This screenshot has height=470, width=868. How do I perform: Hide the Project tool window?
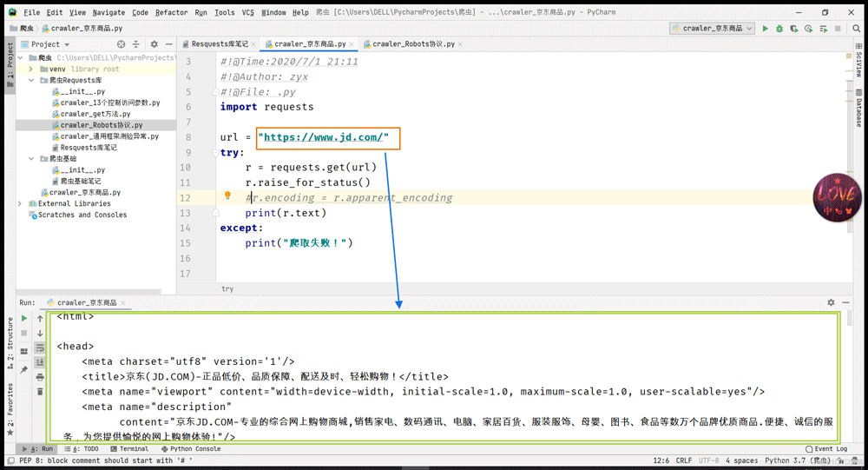(x=169, y=44)
